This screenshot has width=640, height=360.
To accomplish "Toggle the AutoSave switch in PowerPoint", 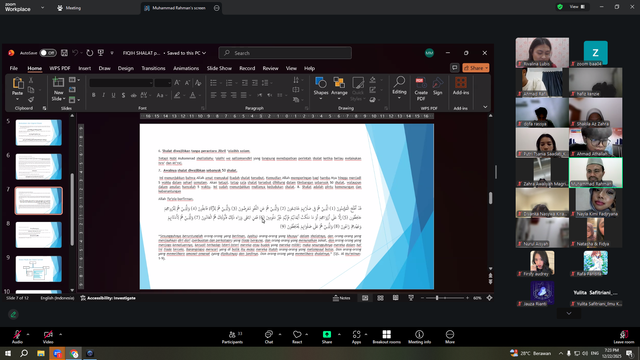I will coord(48,53).
